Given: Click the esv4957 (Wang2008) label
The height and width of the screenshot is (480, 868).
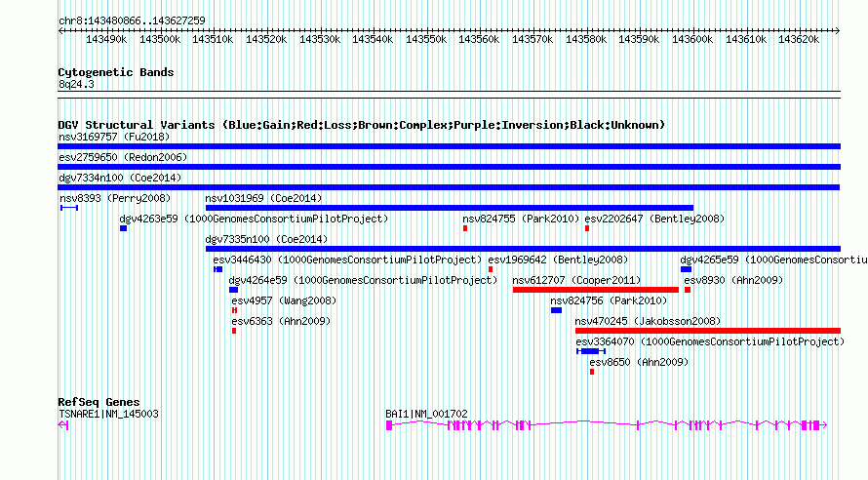Looking at the screenshot, I should point(284,300).
